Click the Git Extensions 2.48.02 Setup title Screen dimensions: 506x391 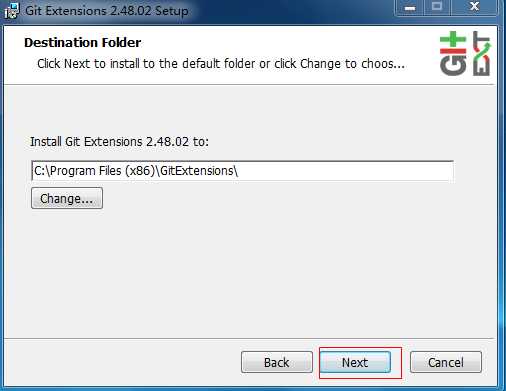click(x=107, y=11)
